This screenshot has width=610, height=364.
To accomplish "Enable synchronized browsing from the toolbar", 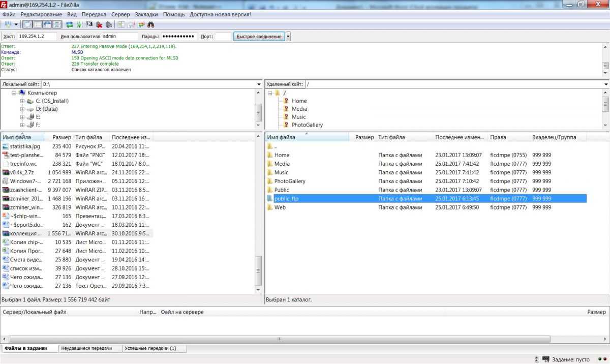I will 141,24.
